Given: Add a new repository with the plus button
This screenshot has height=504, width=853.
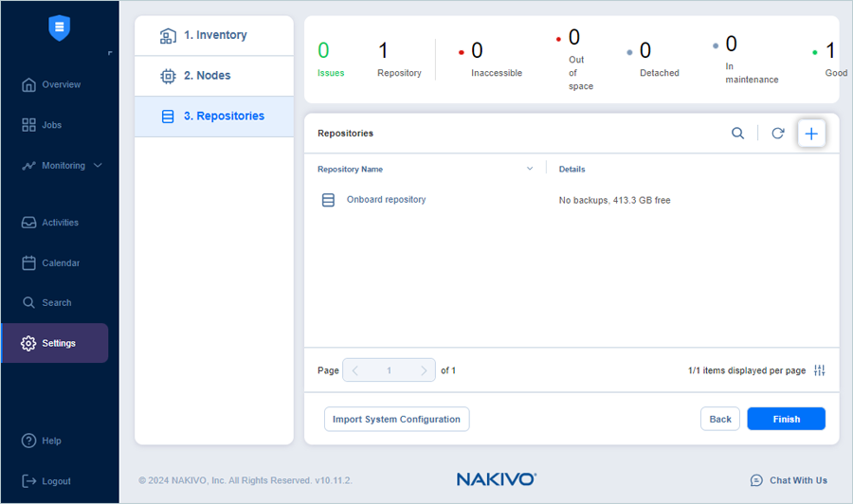Looking at the screenshot, I should pyautogui.click(x=811, y=134).
